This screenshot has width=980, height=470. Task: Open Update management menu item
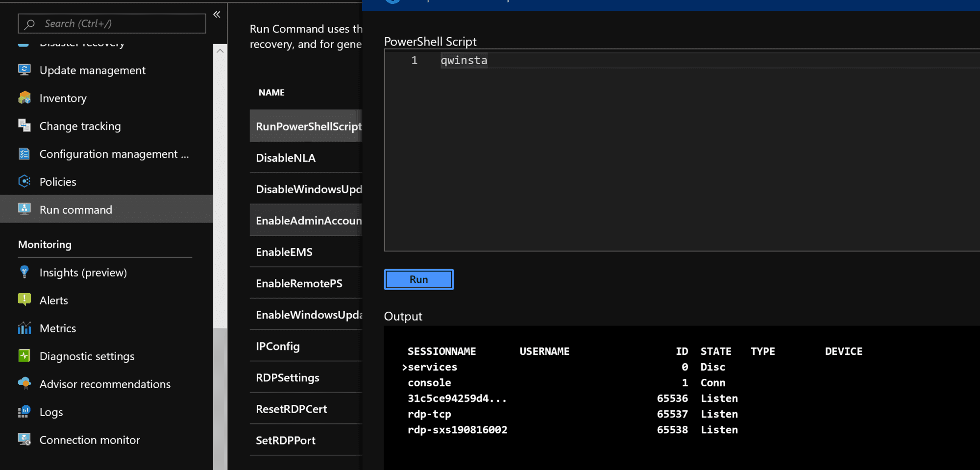tap(106, 70)
